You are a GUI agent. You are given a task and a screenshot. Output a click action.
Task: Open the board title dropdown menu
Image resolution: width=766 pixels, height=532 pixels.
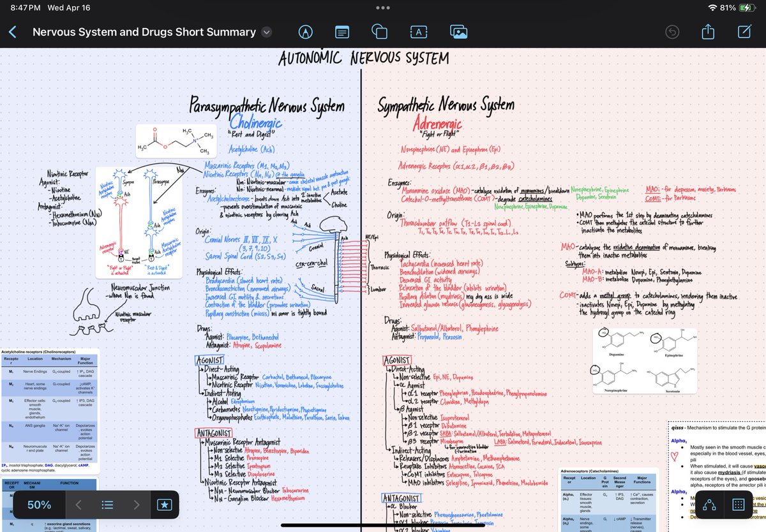[x=267, y=32]
